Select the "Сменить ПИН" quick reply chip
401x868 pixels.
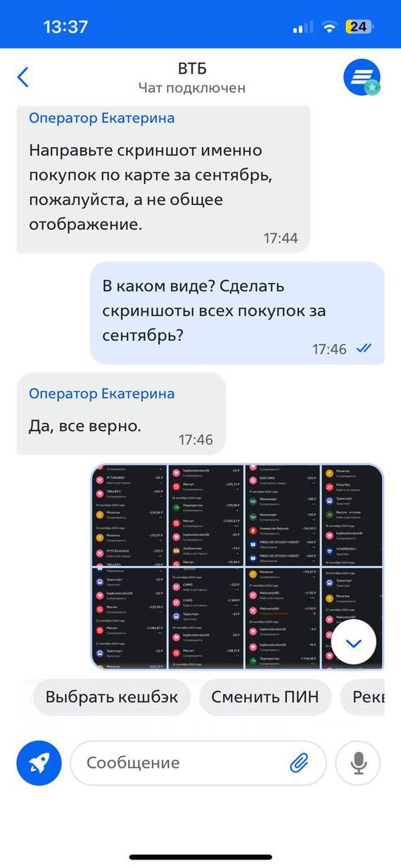pos(265,697)
